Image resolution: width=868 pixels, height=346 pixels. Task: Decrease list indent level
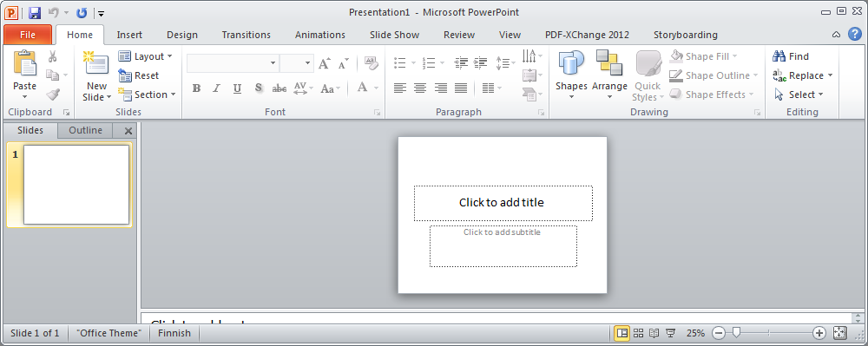pyautogui.click(x=461, y=63)
